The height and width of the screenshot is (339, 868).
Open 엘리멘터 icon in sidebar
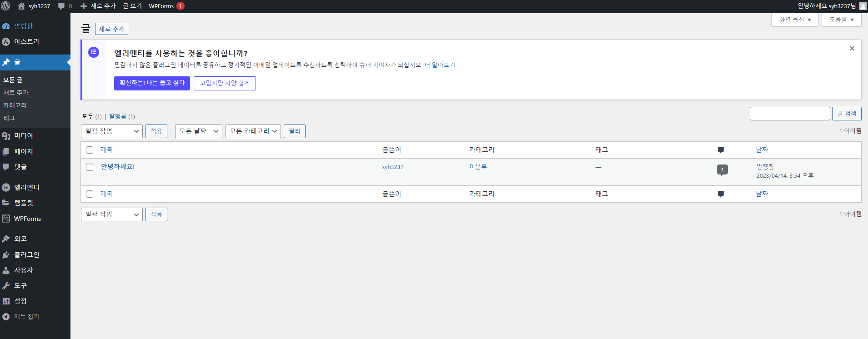(x=6, y=187)
